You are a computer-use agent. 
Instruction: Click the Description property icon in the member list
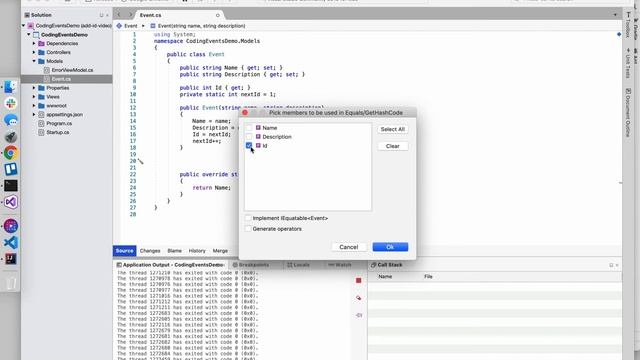click(x=258, y=137)
